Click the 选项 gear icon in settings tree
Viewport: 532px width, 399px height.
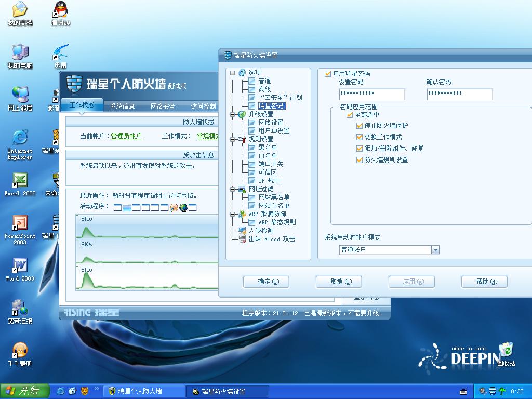click(x=242, y=73)
